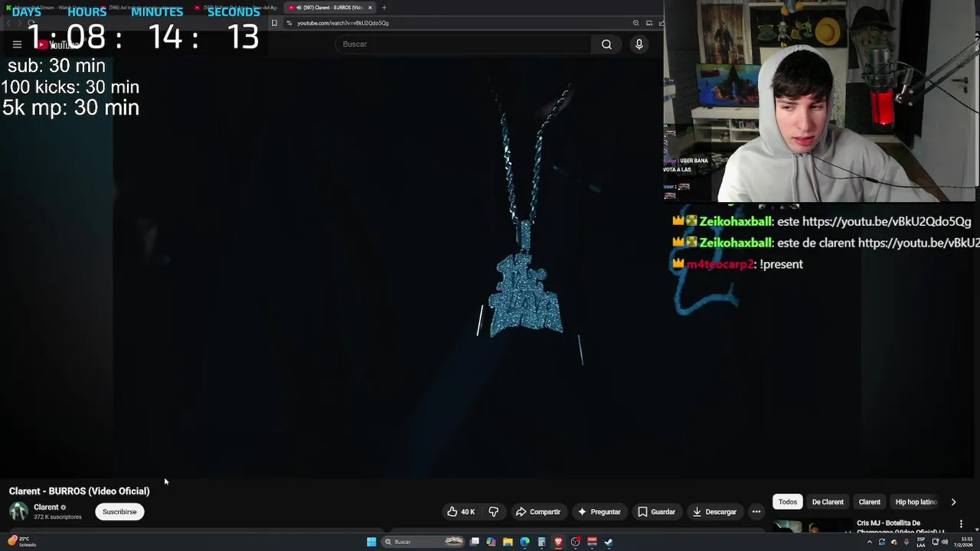Screen dimensions: 980x551
Task: Subscribe to Clarent via Suscribirse
Action: 119,512
